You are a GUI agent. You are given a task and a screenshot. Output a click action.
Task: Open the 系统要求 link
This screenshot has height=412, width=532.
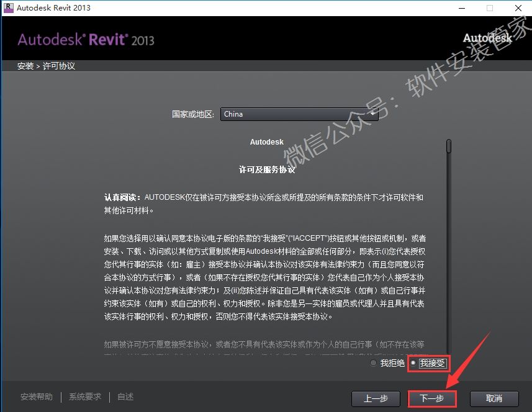coord(85,397)
